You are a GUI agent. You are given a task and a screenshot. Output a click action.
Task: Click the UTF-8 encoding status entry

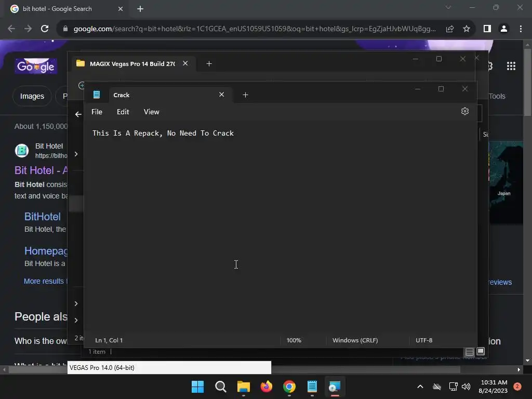click(424, 340)
